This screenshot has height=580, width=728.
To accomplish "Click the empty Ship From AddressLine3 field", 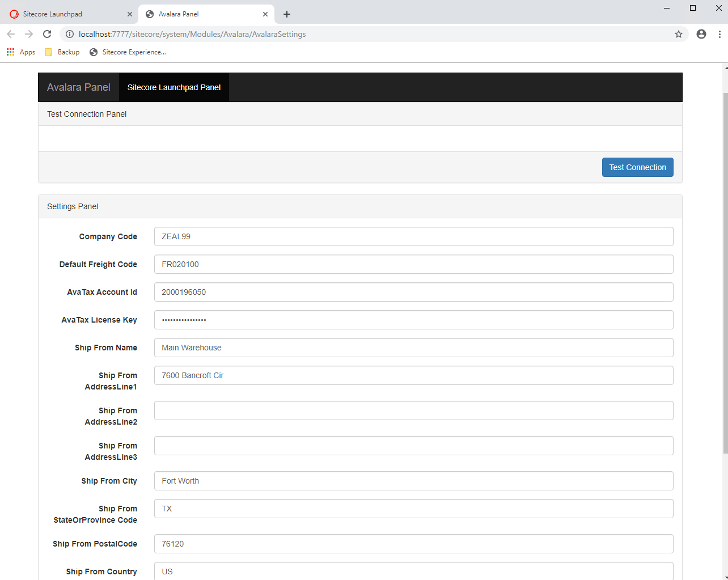I will 414,446.
